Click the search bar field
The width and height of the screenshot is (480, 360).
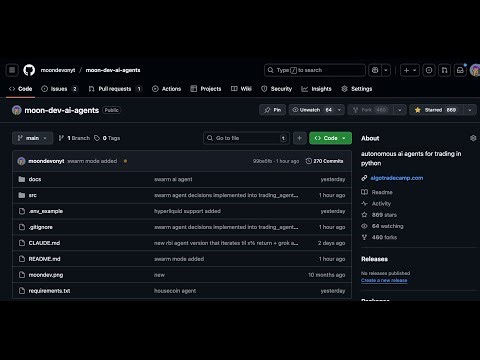315,70
